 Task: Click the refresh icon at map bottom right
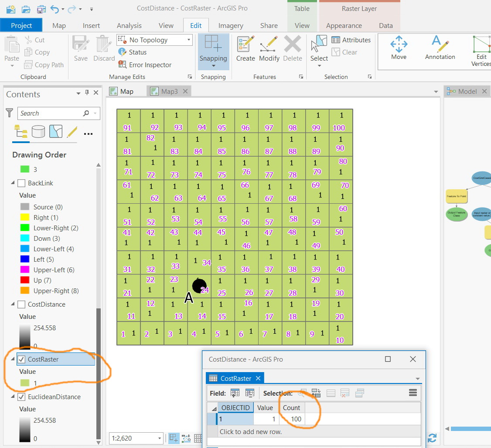(432, 438)
